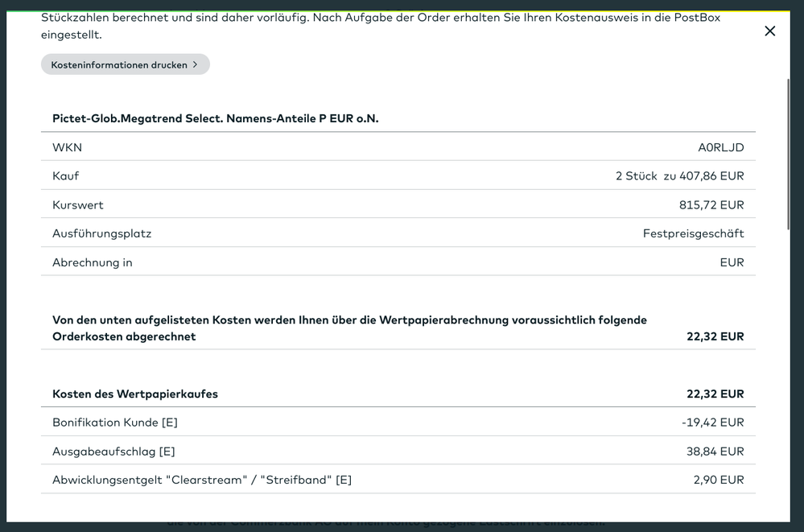Click the WKN row label
The width and height of the screenshot is (804, 532).
67,147
